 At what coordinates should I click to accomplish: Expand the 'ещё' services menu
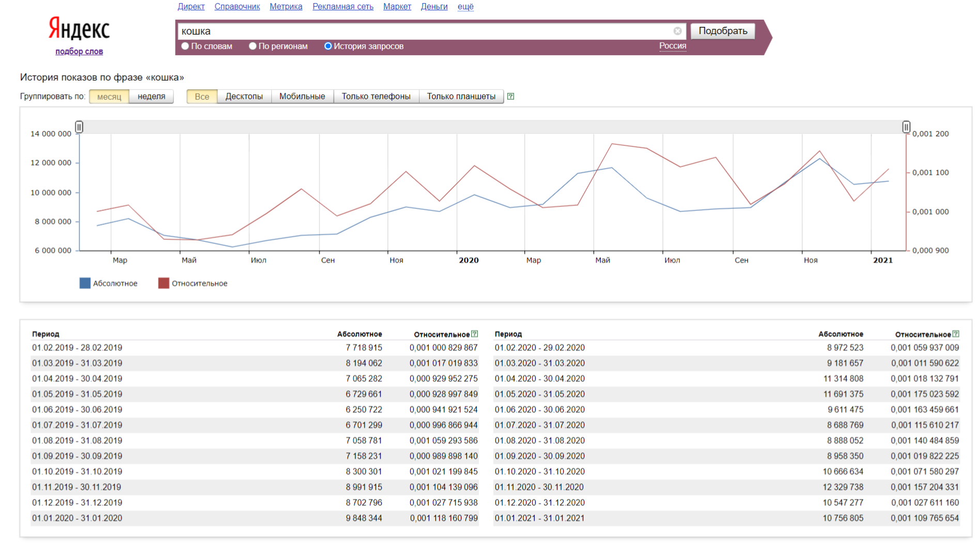465,7
